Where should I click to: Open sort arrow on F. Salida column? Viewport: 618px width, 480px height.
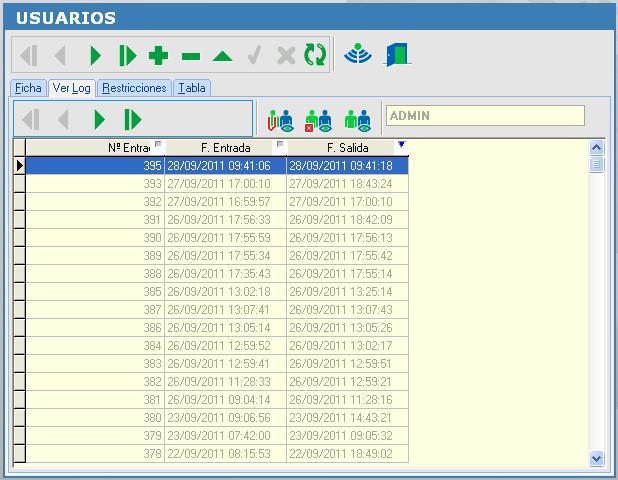pyautogui.click(x=401, y=145)
